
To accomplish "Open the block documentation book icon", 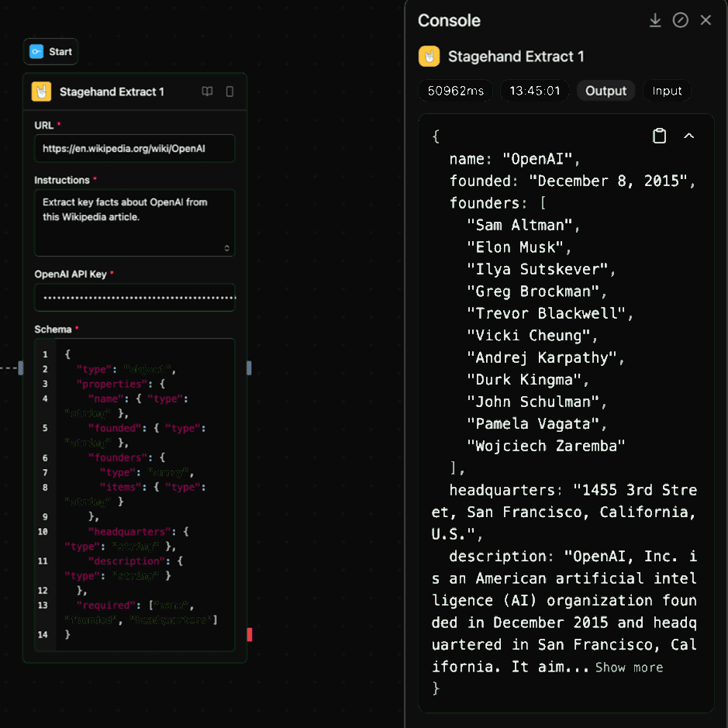I will pos(207,91).
